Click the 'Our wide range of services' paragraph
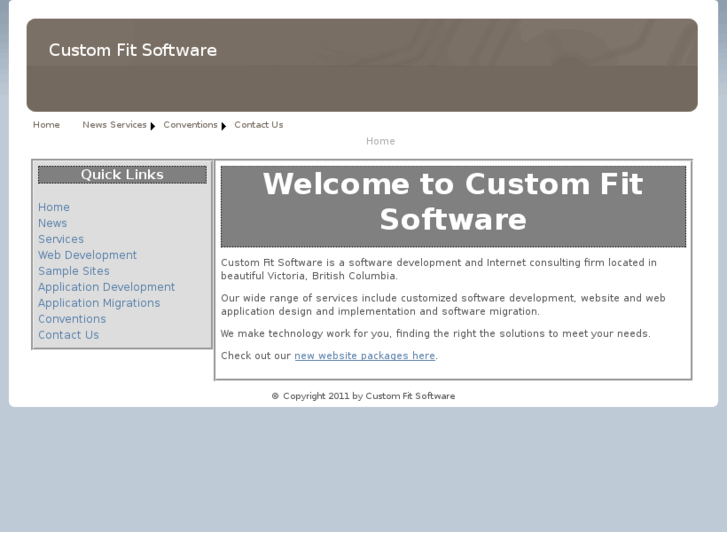Image resolution: width=727 pixels, height=545 pixels. [443, 305]
